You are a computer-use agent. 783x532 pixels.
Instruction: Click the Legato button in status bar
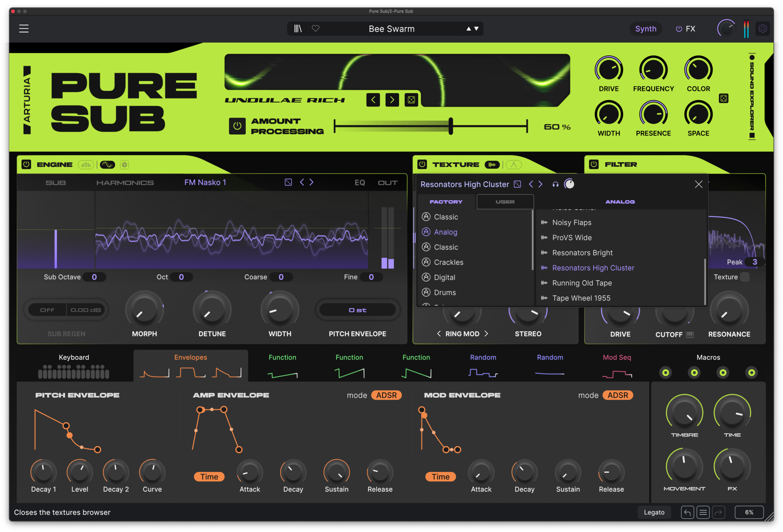click(654, 513)
